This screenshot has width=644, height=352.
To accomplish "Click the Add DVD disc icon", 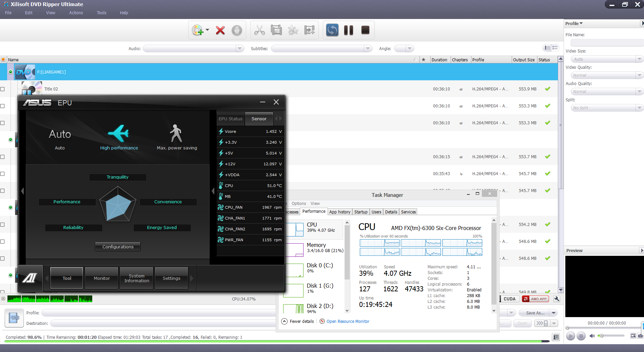I will 198,30.
